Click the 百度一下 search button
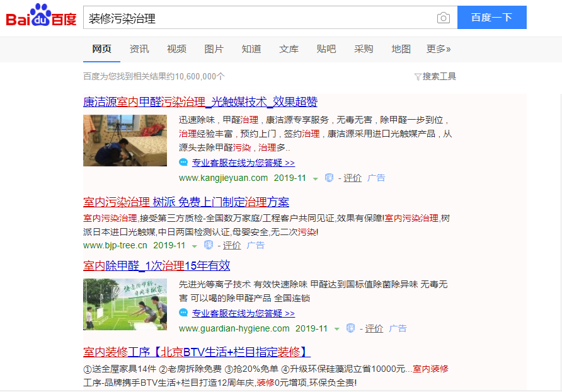The width and height of the screenshot is (562, 392). coord(491,17)
